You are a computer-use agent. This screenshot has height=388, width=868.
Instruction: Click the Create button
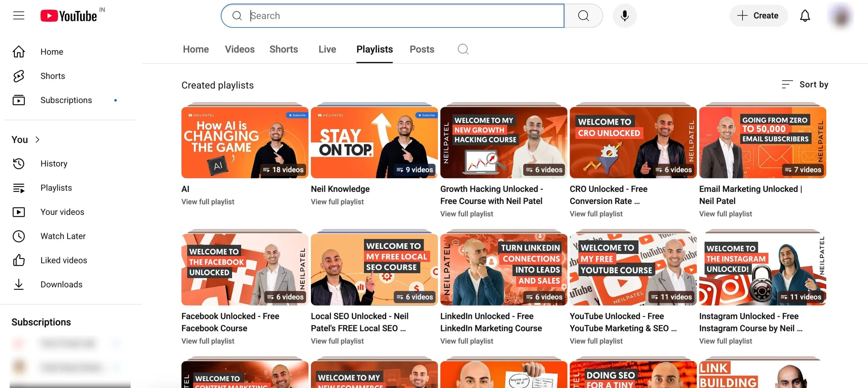[758, 15]
